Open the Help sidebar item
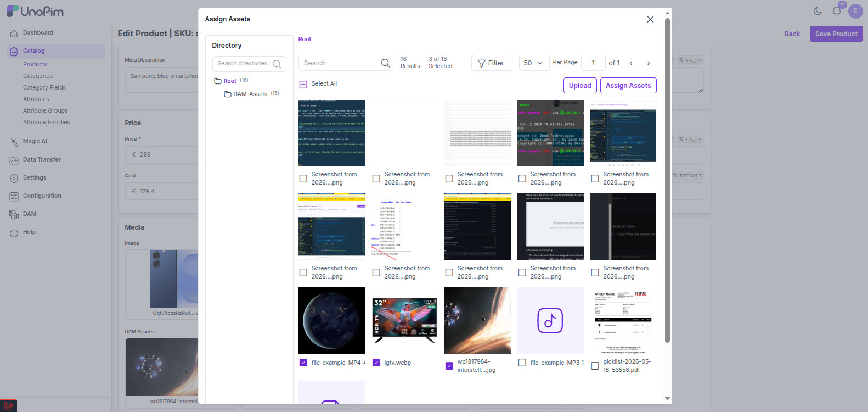Image resolution: width=868 pixels, height=412 pixels. click(x=29, y=232)
